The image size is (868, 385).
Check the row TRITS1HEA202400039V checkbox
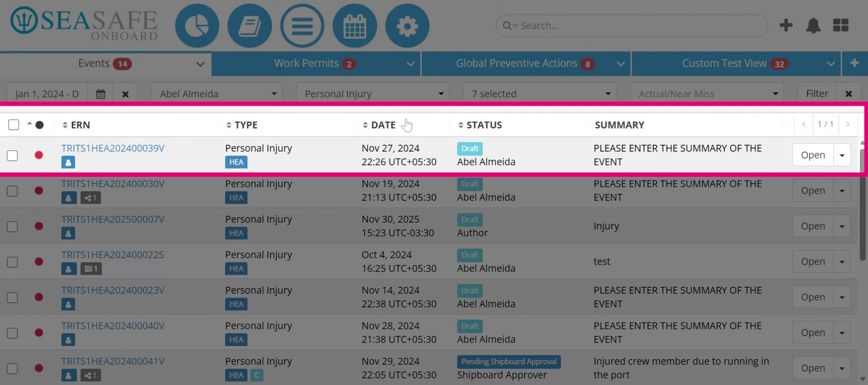pos(12,155)
